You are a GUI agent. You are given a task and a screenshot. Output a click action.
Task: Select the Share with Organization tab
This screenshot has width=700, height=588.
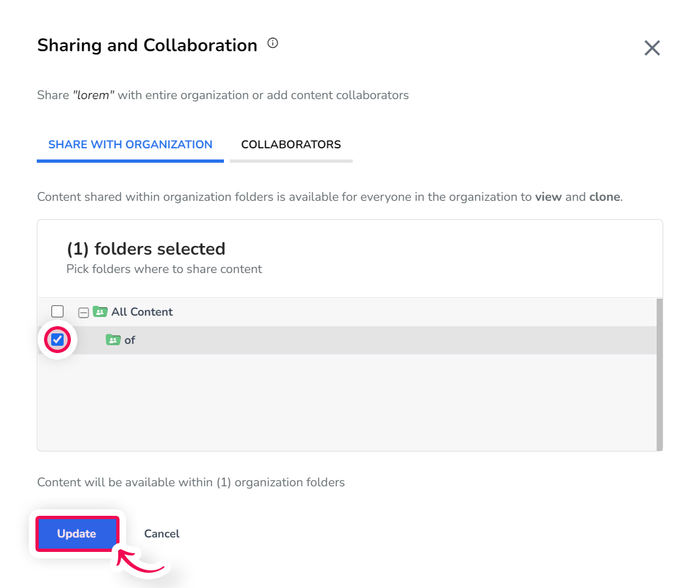point(131,144)
